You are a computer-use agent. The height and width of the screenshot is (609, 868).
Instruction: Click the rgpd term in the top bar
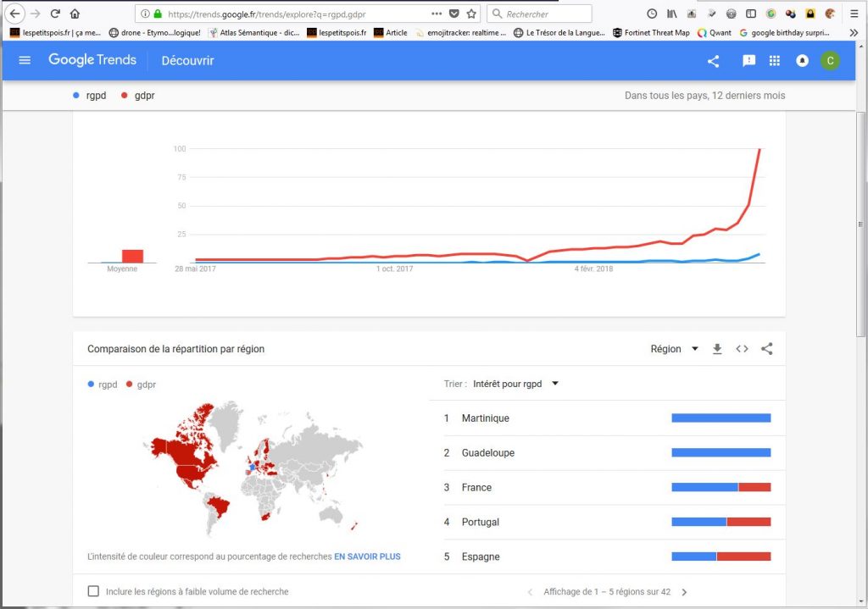(89, 96)
